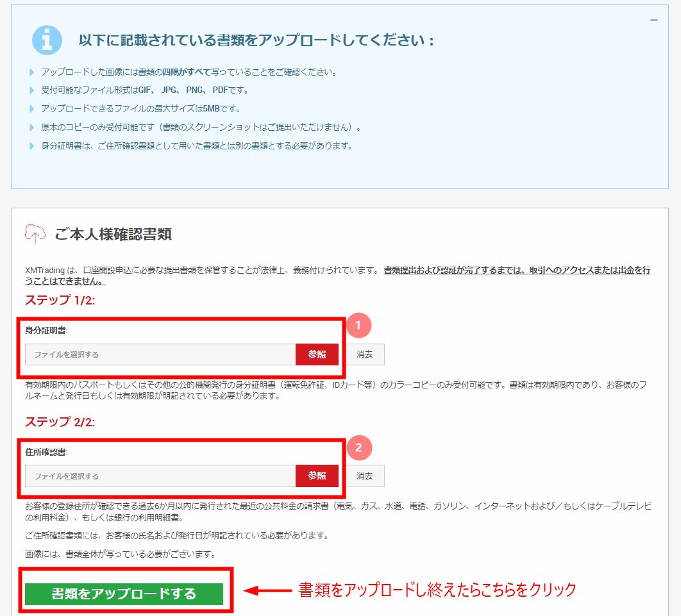Viewport: 681px width, 616px height.
Task: Click the 身分証明書 file selection field
Action: point(160,354)
